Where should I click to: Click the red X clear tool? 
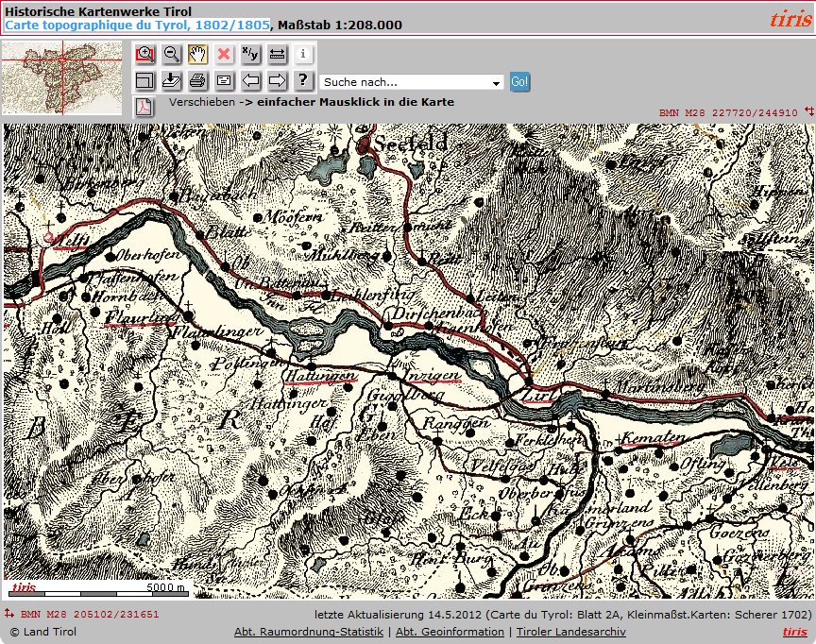(x=224, y=55)
